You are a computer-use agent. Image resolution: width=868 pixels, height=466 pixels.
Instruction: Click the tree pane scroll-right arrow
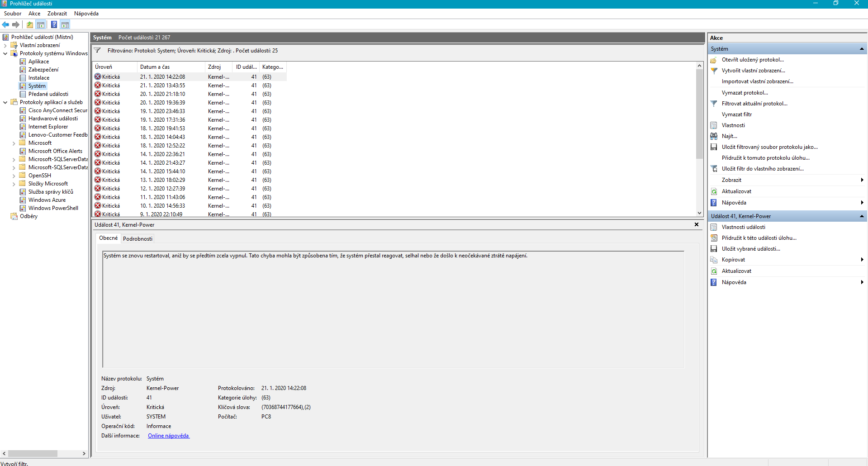84,453
